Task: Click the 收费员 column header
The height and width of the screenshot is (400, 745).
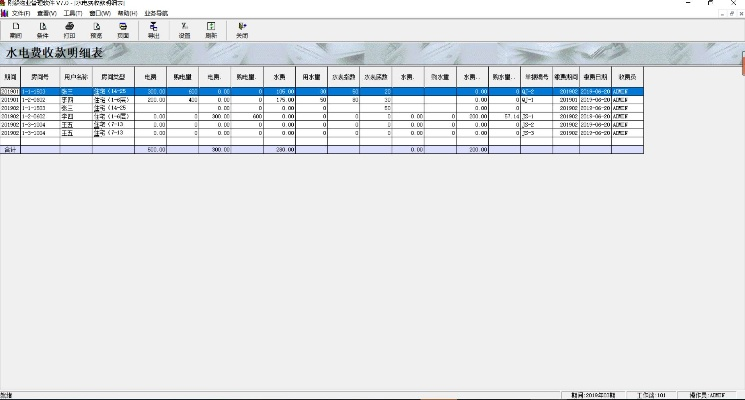Action: tap(628, 76)
